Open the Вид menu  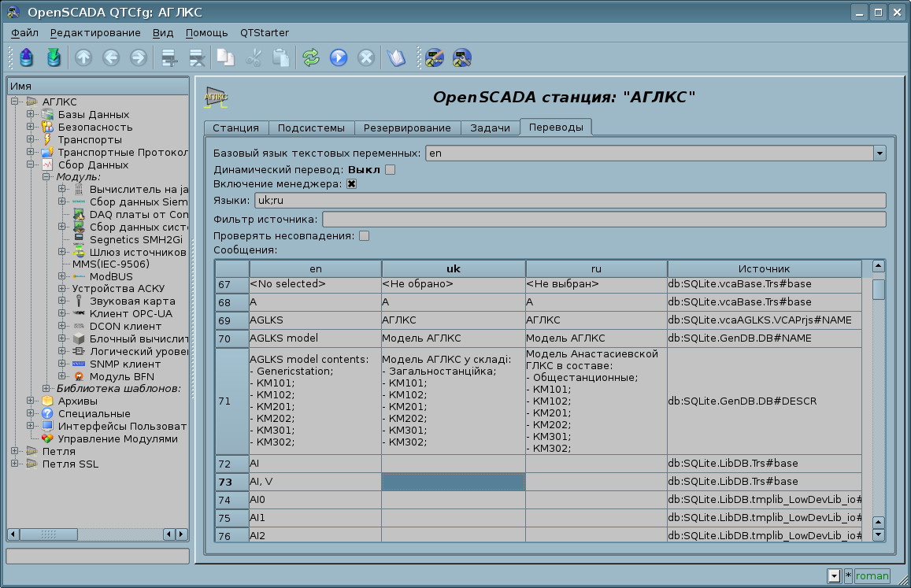tap(163, 33)
